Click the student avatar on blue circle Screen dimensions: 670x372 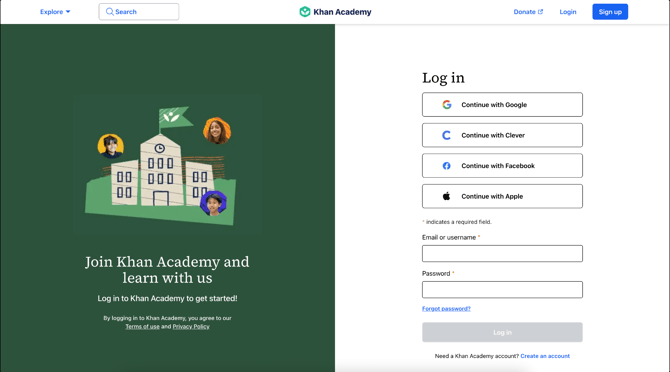coord(214,203)
